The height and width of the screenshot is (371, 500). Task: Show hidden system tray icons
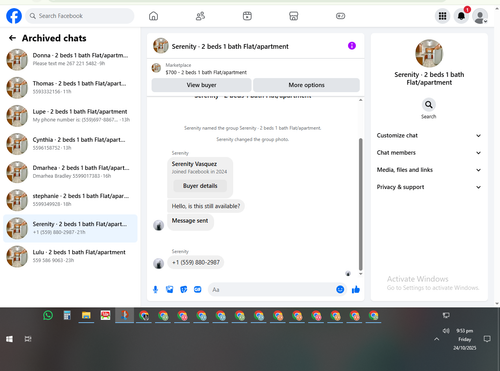437,339
